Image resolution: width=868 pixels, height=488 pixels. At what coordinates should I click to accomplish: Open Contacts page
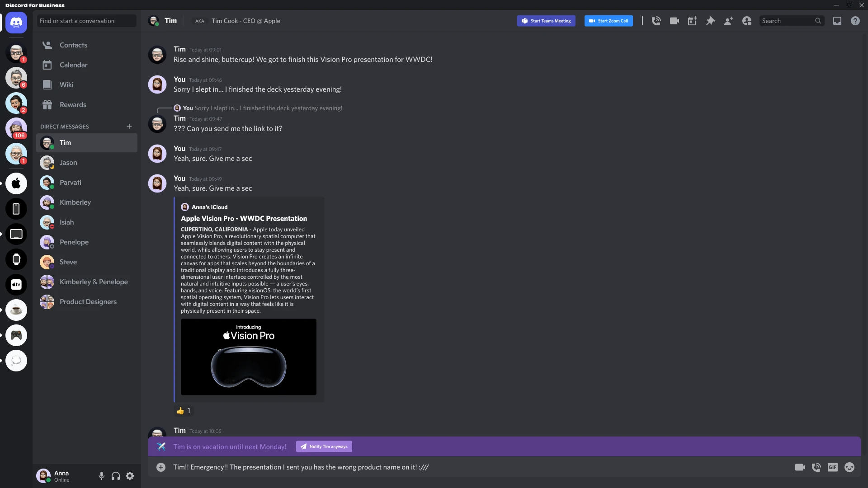coord(87,45)
